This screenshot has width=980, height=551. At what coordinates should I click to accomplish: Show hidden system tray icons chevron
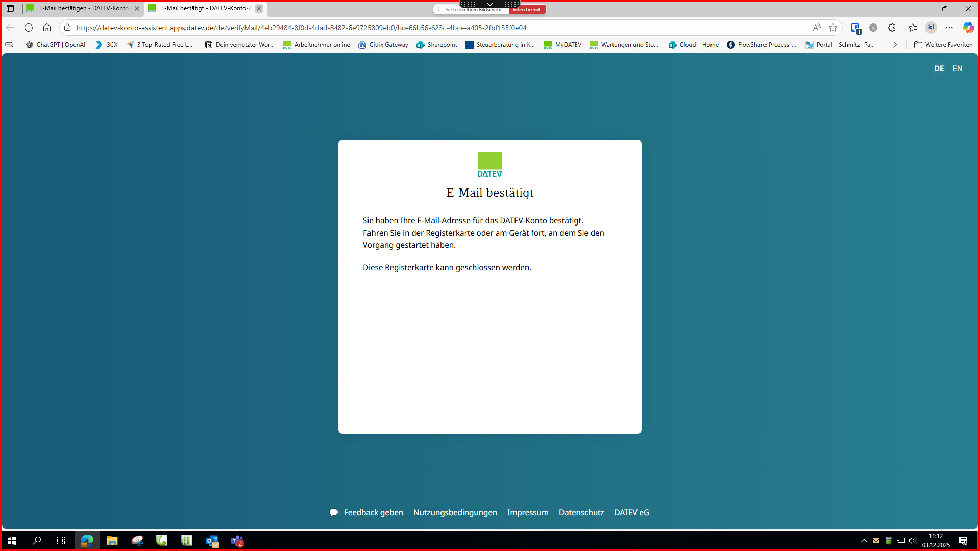[864, 541]
